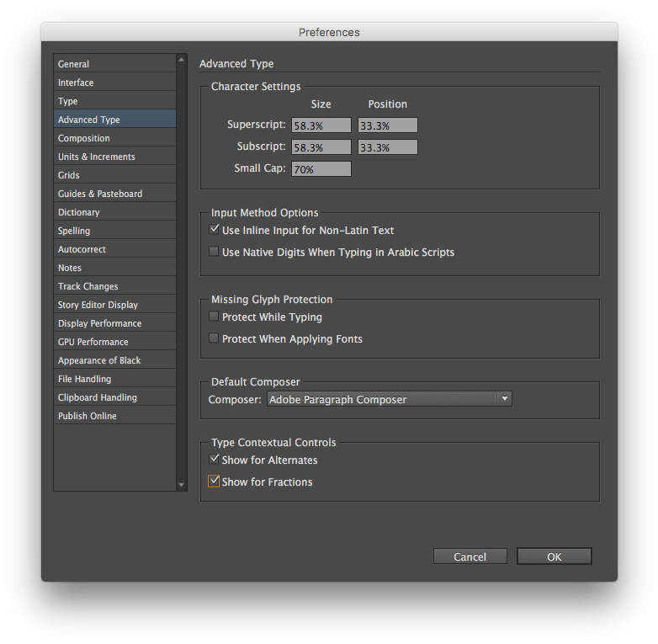
Task: Enable Use Native Digits in Arabic Scripts
Action: [214, 252]
